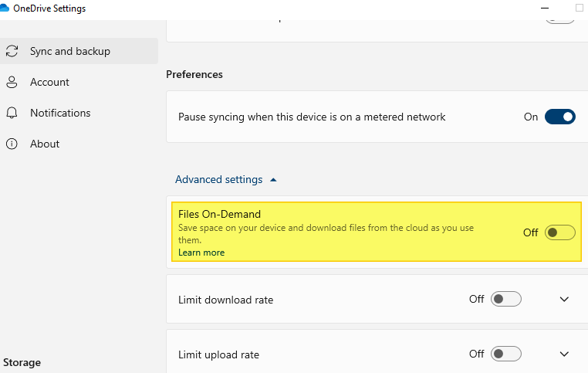This screenshot has height=373, width=588.
Task: Click the Preferences heading
Action: tap(194, 74)
